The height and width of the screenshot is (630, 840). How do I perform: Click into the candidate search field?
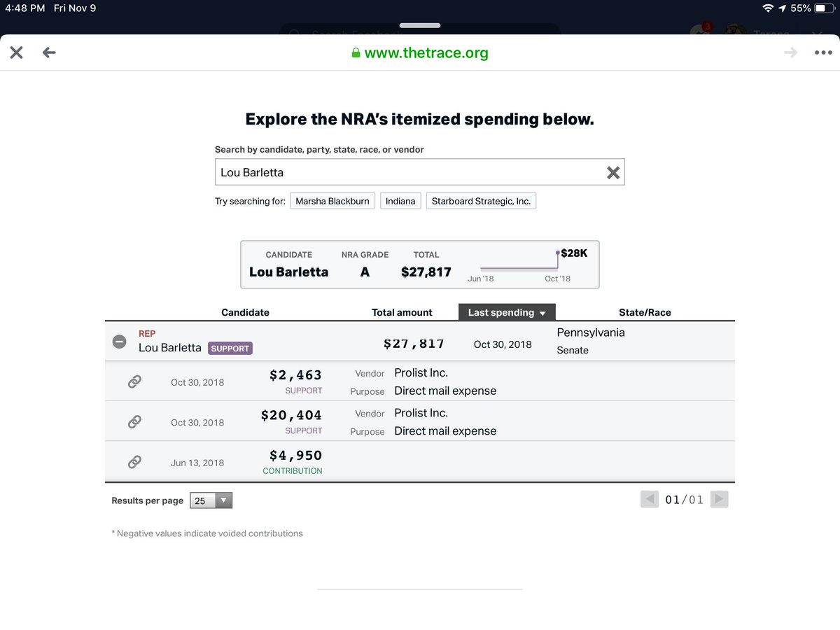click(419, 172)
